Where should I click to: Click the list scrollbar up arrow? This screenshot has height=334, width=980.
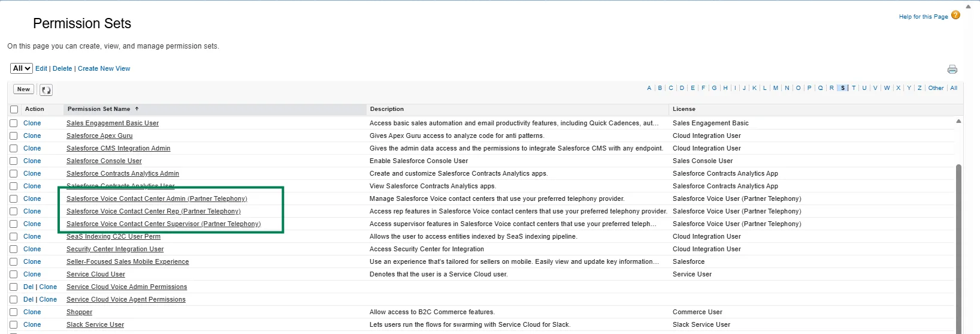(958, 121)
